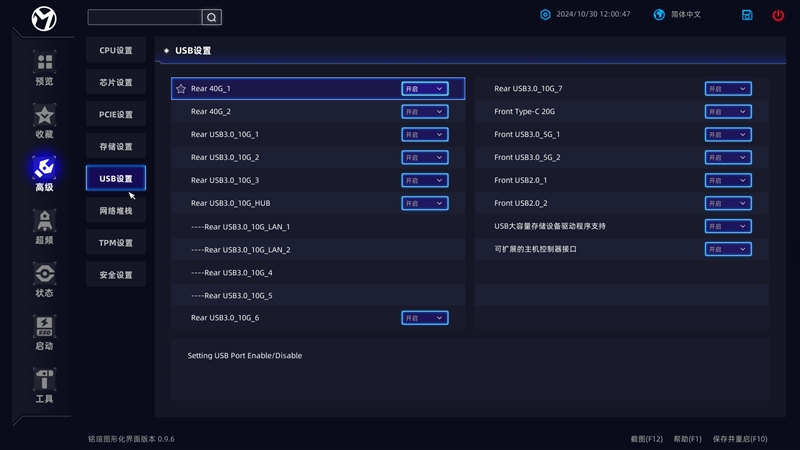Open the favorites (收藏) star icon

pos(44,116)
